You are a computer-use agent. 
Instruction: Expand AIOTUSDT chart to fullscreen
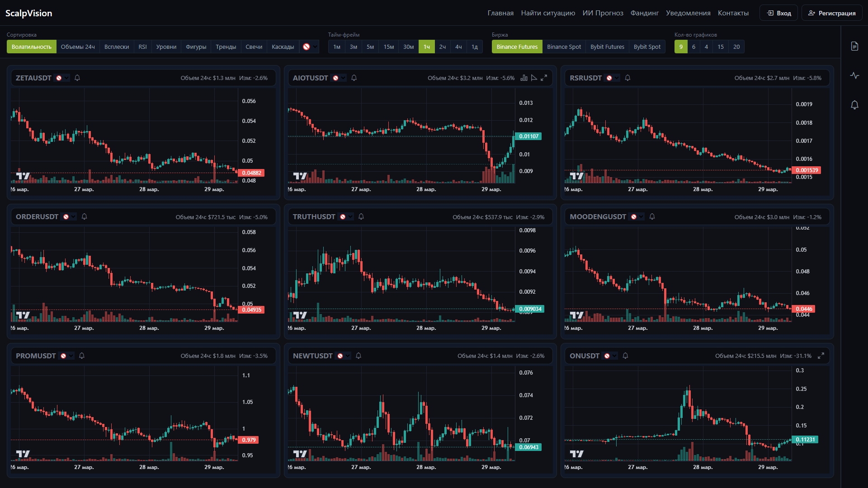point(544,78)
